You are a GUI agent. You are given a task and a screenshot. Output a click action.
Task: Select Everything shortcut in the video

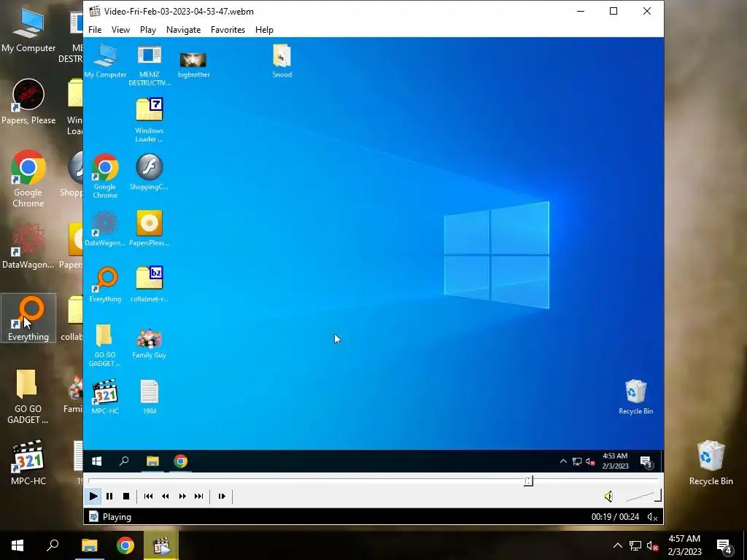[105, 284]
